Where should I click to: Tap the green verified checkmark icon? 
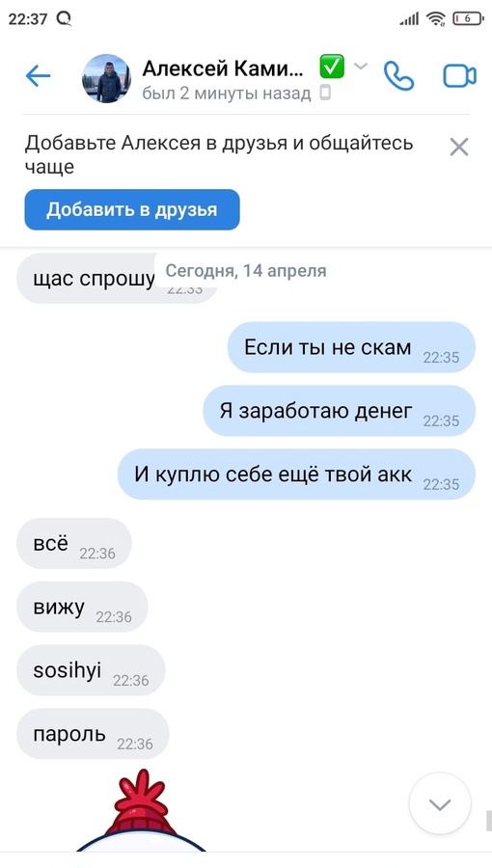tap(332, 67)
